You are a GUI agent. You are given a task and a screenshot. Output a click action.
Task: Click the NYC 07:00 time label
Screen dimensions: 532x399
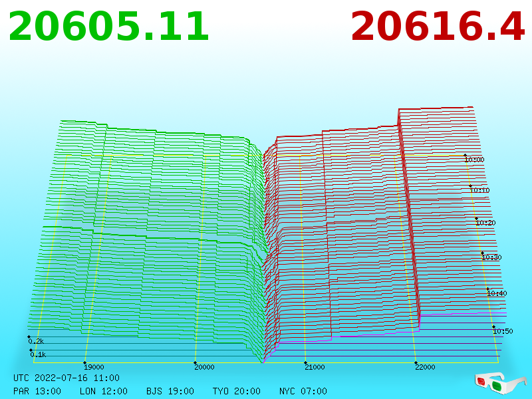[x=303, y=391]
